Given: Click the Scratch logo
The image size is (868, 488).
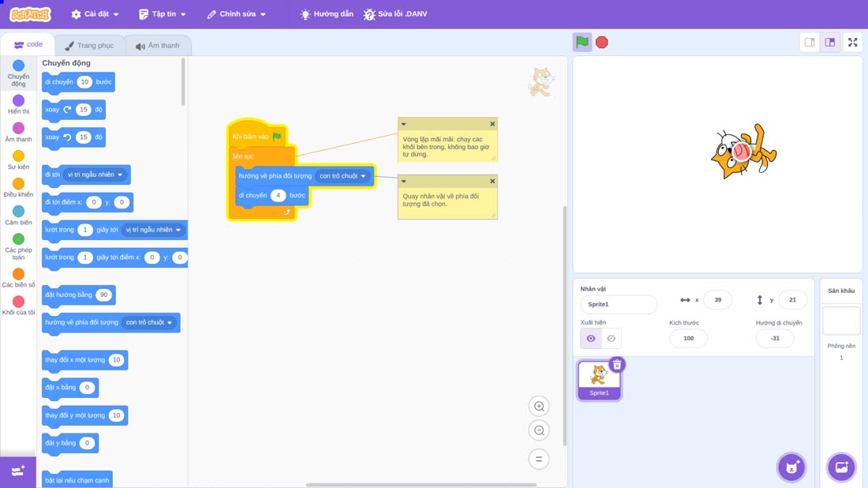Looking at the screenshot, I should click(31, 14).
